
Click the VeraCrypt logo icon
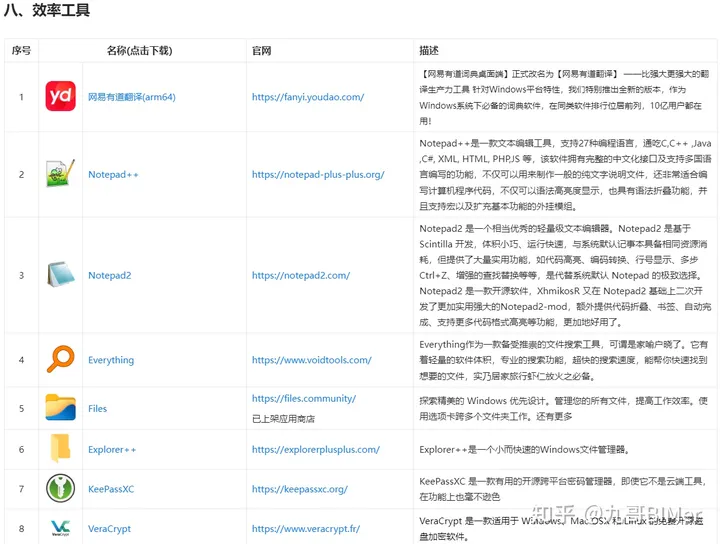click(61, 528)
